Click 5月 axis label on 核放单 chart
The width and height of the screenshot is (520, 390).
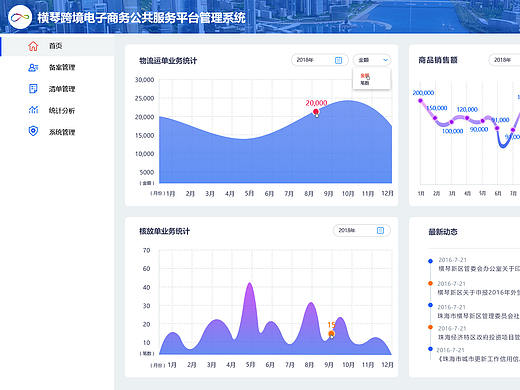coord(250,365)
